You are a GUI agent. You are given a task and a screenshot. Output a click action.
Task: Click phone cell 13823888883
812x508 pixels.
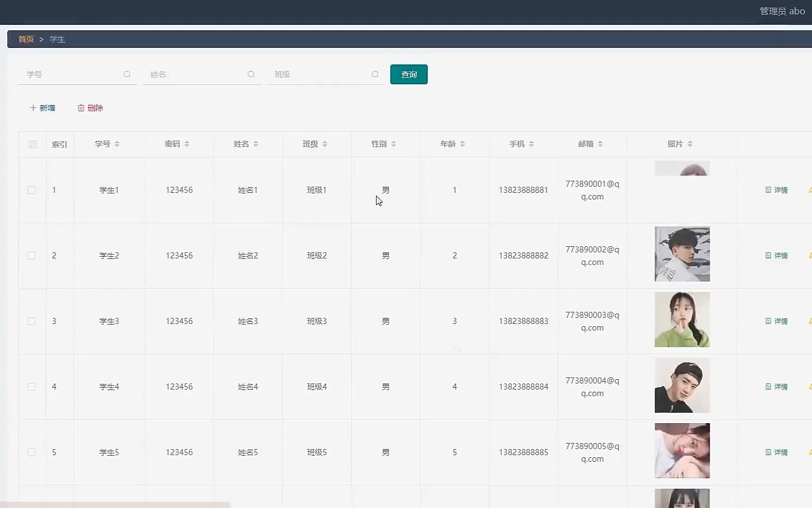pos(524,321)
